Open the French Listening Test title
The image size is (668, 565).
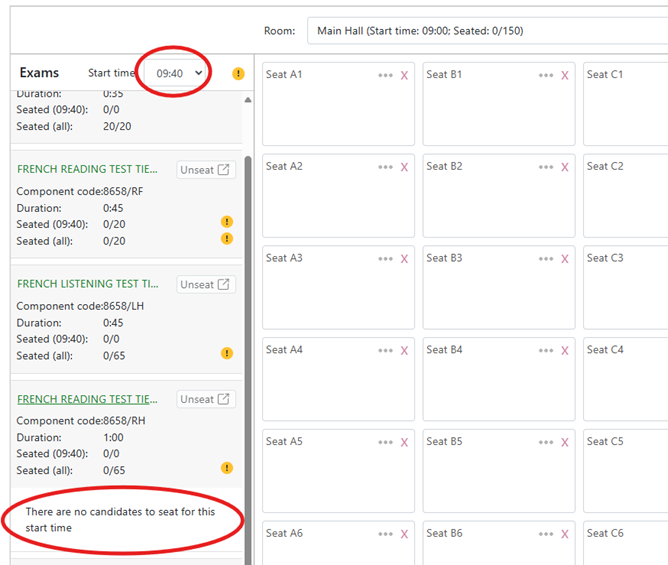[88, 284]
